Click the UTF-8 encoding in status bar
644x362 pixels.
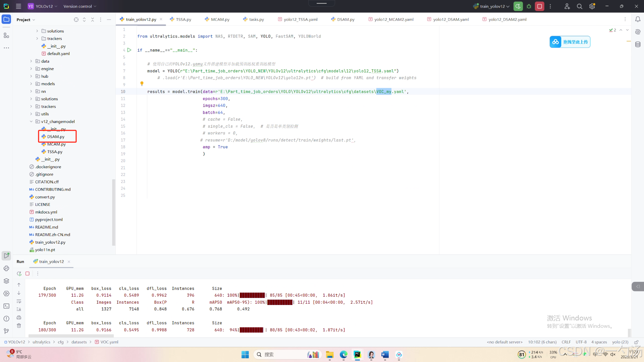[581, 342]
